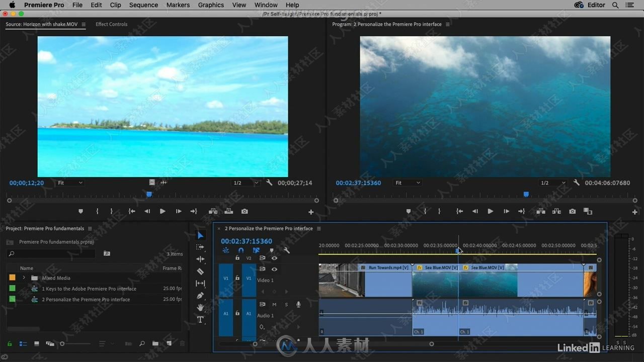Screen dimensions: 644x362
Task: Select the Track Select Forward tool
Action: [200, 247]
